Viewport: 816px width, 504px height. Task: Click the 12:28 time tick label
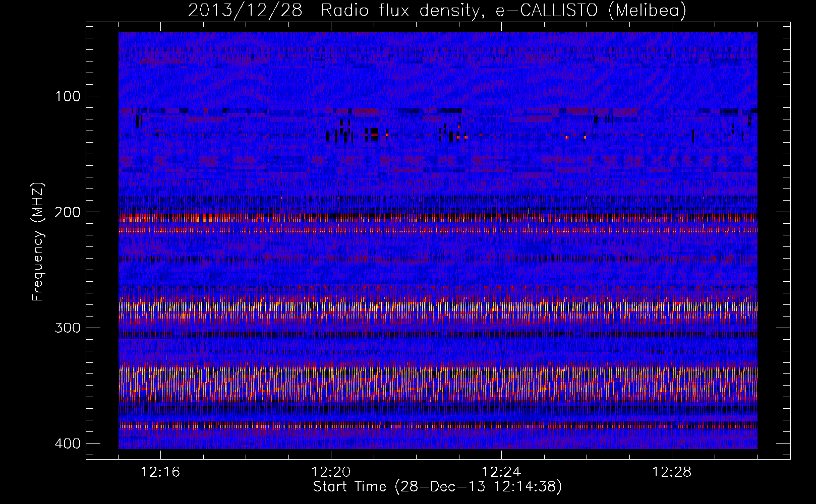672,472
